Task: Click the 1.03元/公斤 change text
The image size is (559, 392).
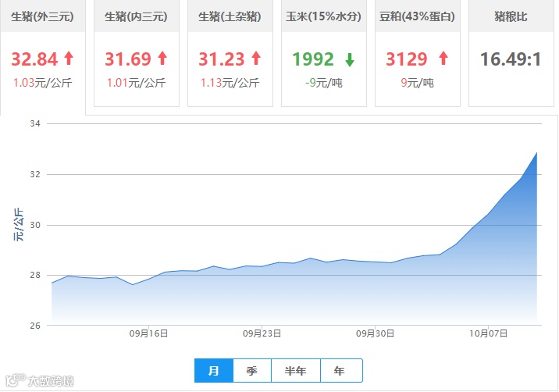Action: (x=42, y=83)
